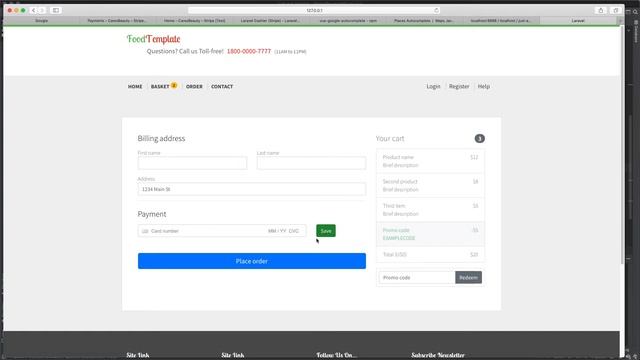
Task: Click the Second product cart row
Action: click(430, 185)
